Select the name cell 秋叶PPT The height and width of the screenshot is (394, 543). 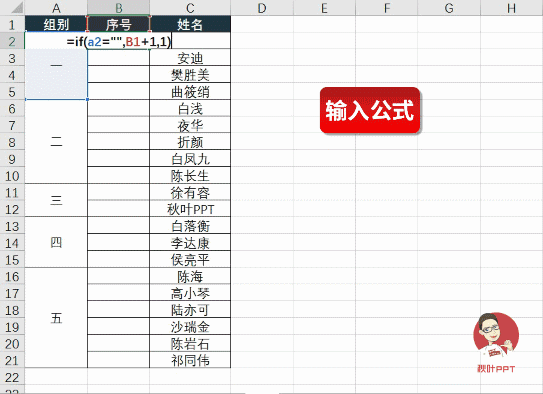[190, 209]
